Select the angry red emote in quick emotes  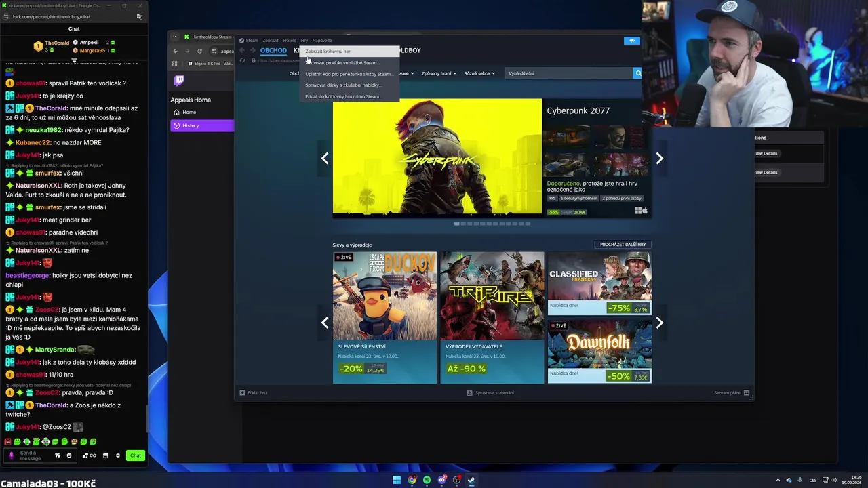[8, 442]
